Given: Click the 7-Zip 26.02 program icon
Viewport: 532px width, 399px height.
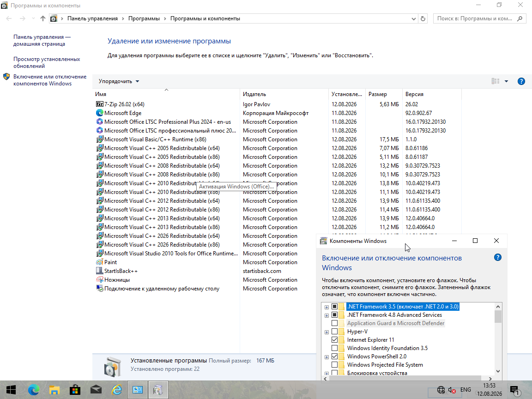Looking at the screenshot, I should [99, 104].
